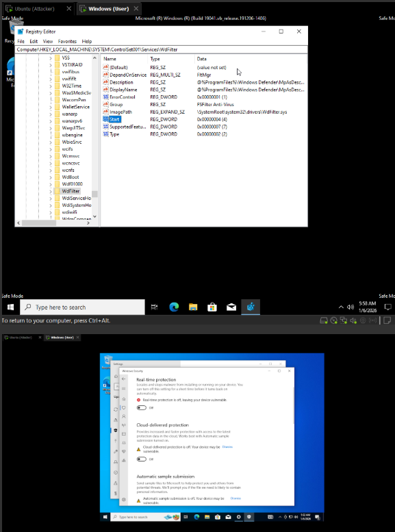Select the wanarp key in the tree

[x=70, y=114]
